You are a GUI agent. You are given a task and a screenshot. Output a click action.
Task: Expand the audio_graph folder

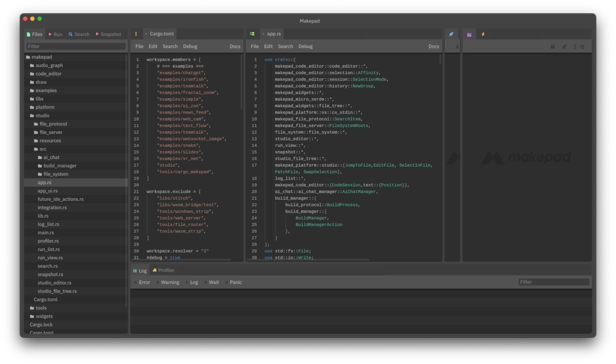coord(76,66)
